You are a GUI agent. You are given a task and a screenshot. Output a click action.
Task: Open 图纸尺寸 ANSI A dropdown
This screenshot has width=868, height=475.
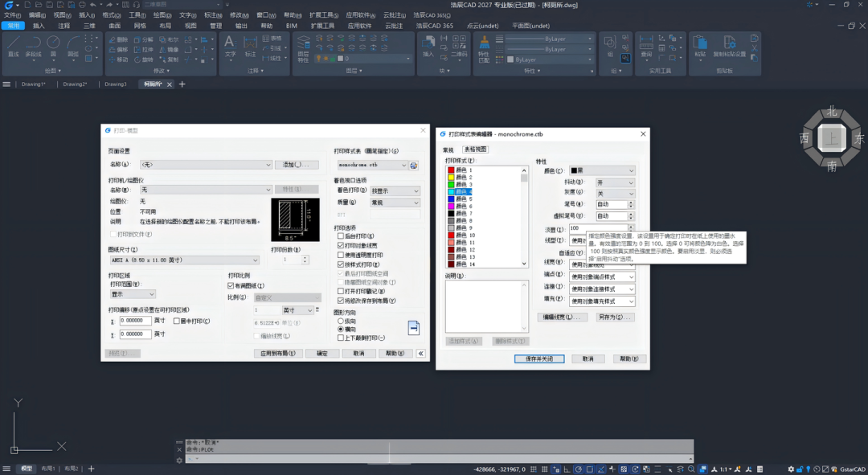(x=184, y=260)
